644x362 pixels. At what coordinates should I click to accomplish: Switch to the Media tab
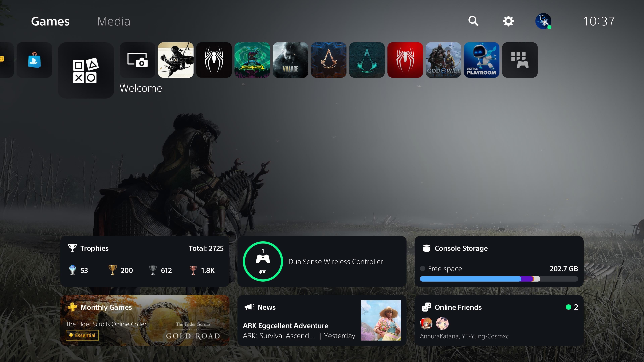click(114, 21)
